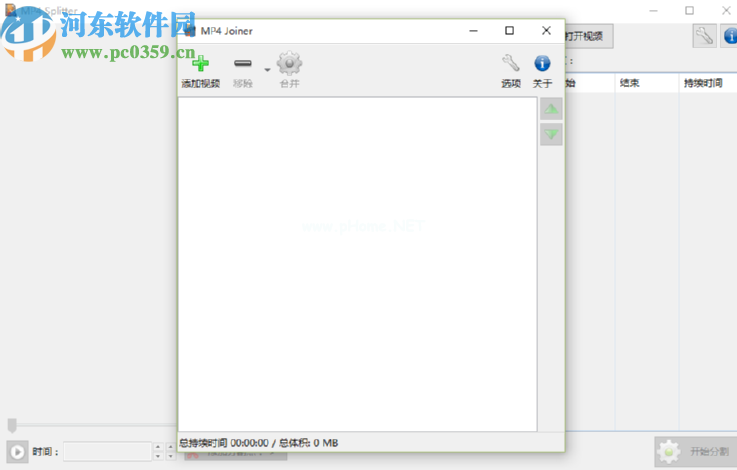Image resolution: width=737 pixels, height=470 pixels.
Task: Click wrench icon in MP4 Splitter window
Action: (x=704, y=36)
